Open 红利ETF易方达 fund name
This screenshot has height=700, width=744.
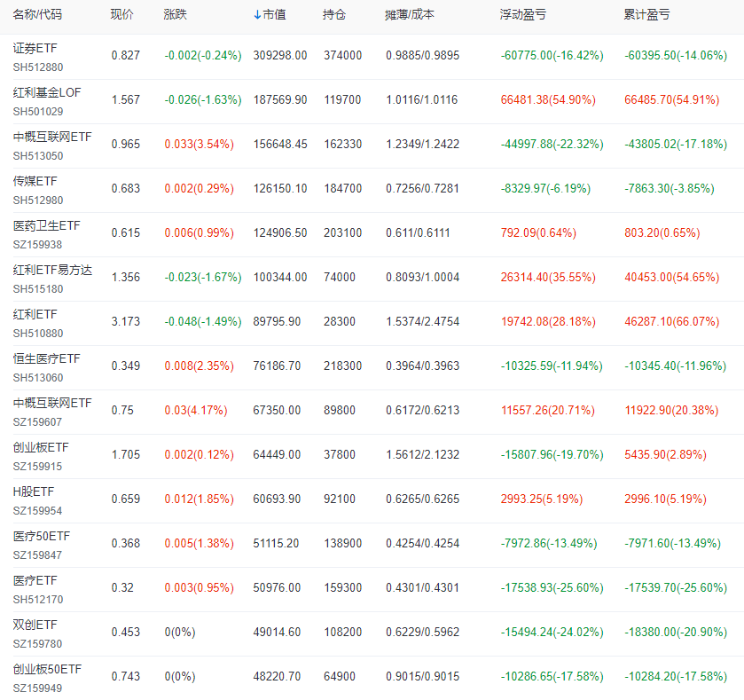52,270
